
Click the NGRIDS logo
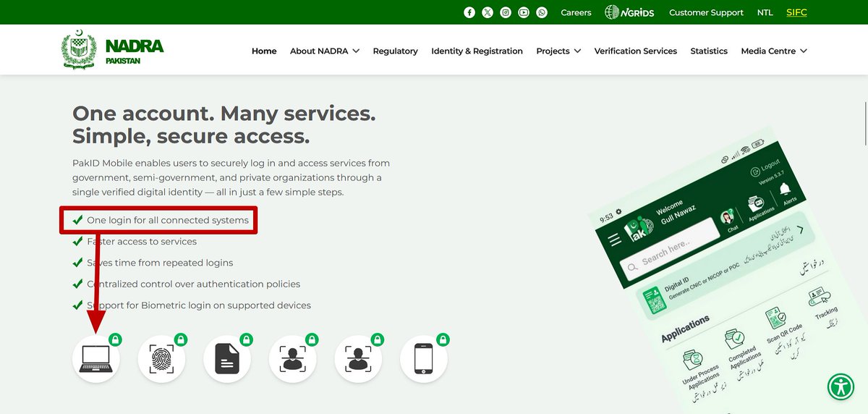630,12
